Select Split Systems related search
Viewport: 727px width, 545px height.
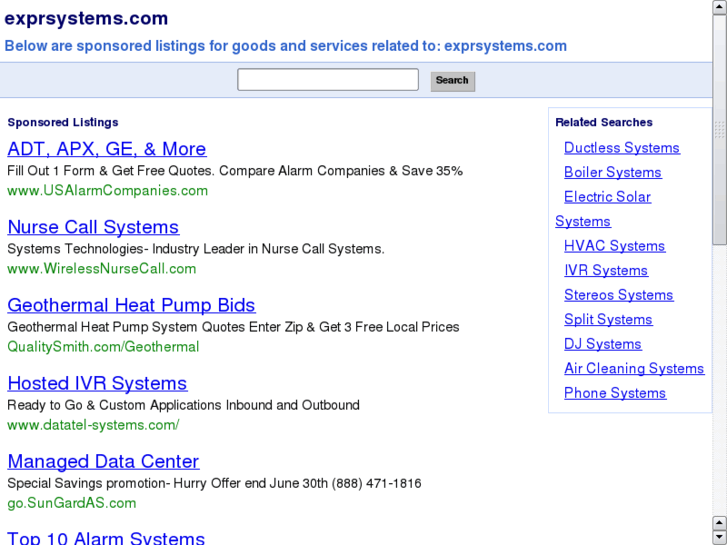pyautogui.click(x=608, y=319)
